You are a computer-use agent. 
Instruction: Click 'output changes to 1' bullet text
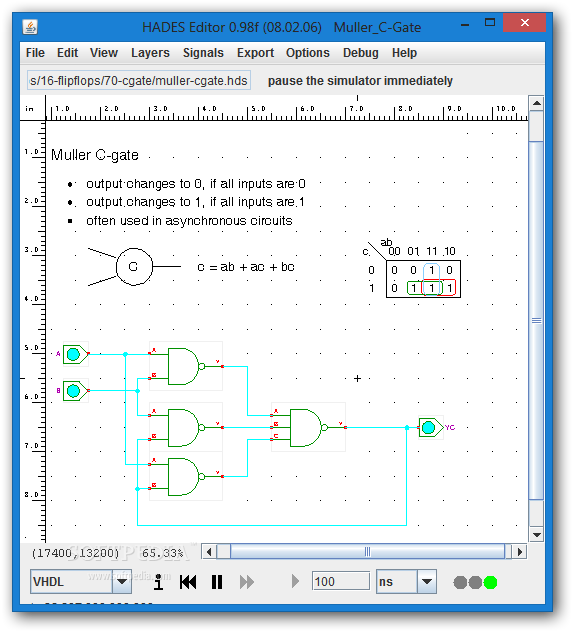pos(195,202)
